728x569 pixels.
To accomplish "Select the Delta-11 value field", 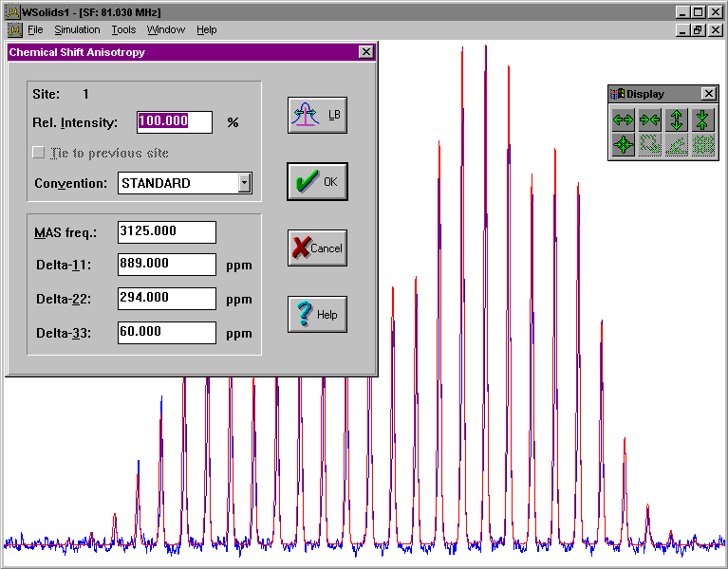I will [x=167, y=265].
